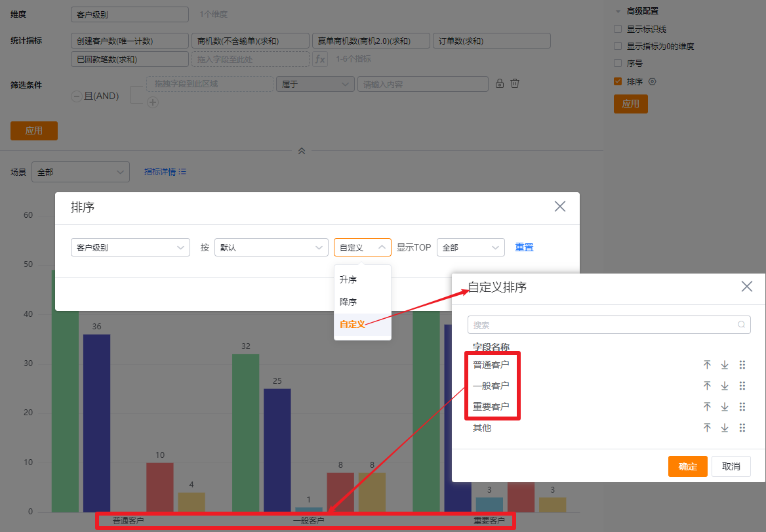
Task: Click 应用 button under filter conditions
Action: click(x=34, y=131)
